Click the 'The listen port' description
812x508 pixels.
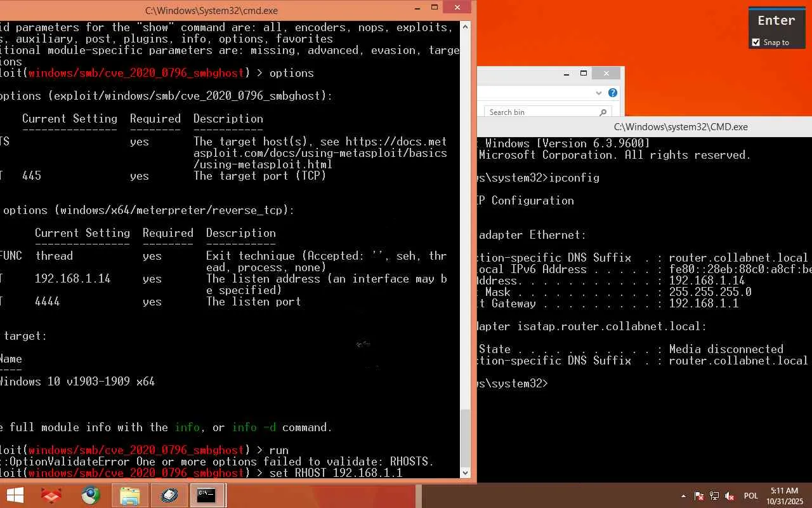coord(254,302)
